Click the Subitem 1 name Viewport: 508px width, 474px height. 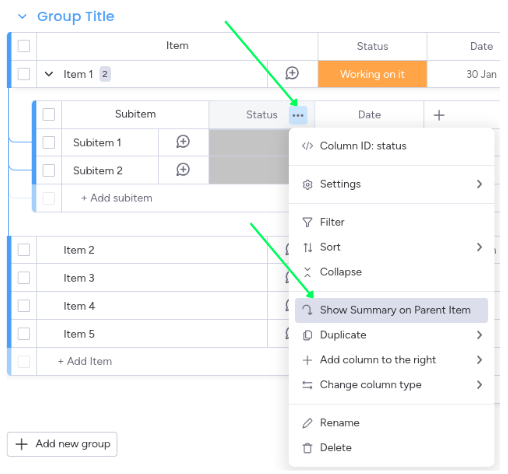click(97, 143)
